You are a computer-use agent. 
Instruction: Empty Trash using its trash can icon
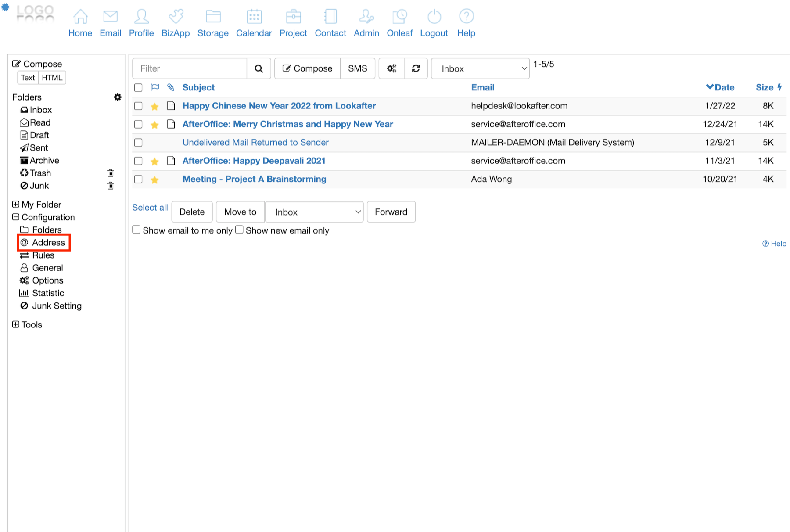110,173
